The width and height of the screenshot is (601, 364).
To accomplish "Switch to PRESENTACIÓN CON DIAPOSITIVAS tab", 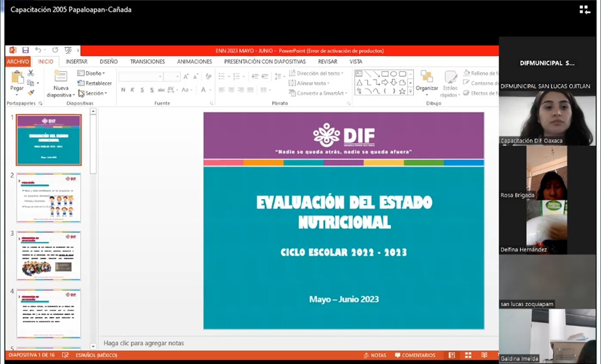I will tap(265, 61).
